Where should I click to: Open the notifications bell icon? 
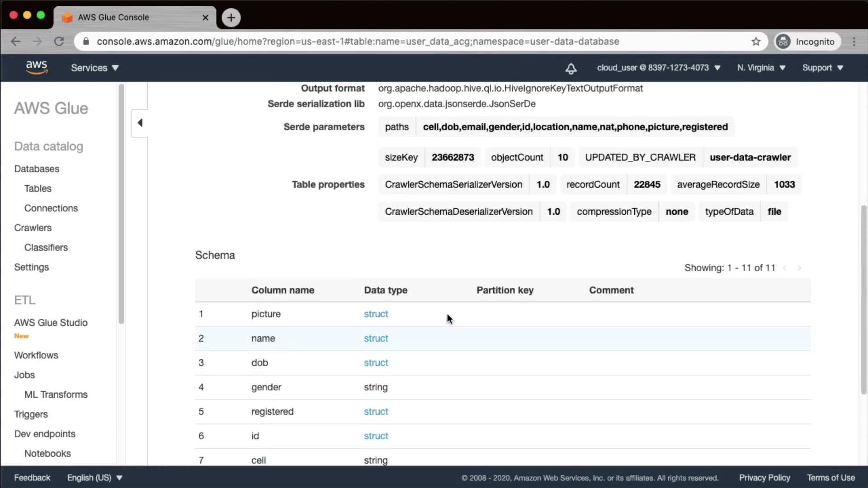click(x=571, y=68)
